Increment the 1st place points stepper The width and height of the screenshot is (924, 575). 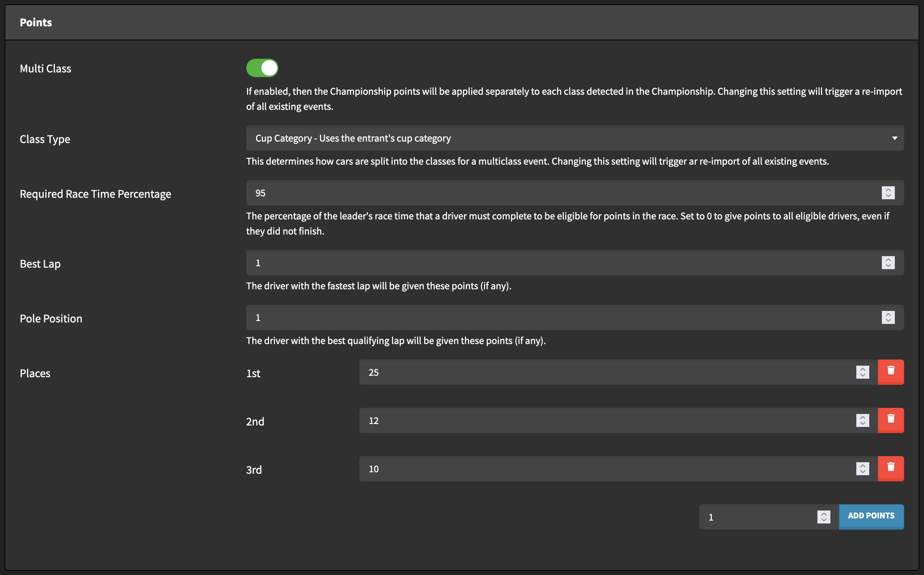[862, 369]
